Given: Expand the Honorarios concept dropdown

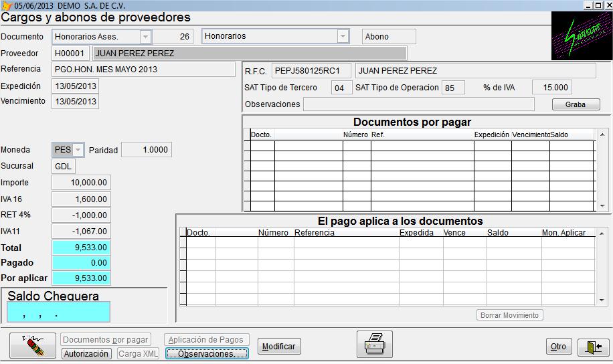Looking at the screenshot, I should point(343,36).
